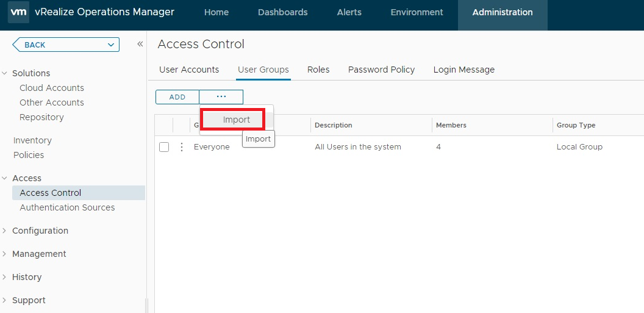Open the Dashboards top menu
644x313 pixels.
point(282,12)
